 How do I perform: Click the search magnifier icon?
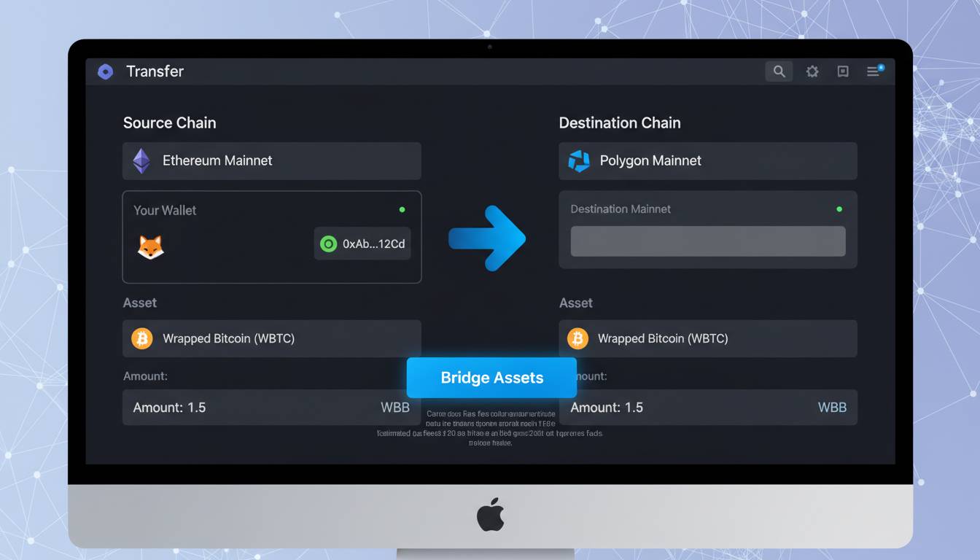point(779,71)
